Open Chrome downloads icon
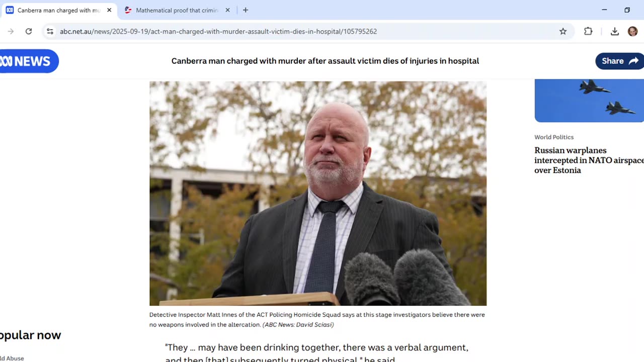 615,31
